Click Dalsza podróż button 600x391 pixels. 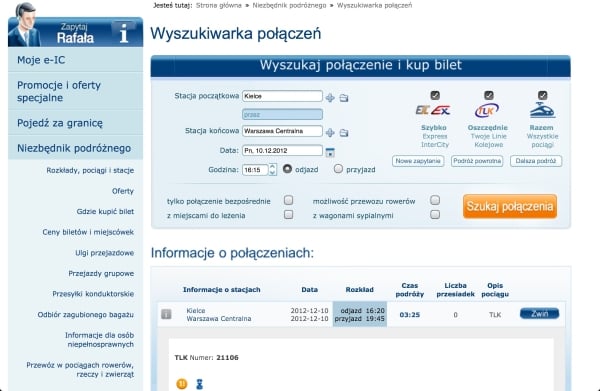[x=536, y=161]
